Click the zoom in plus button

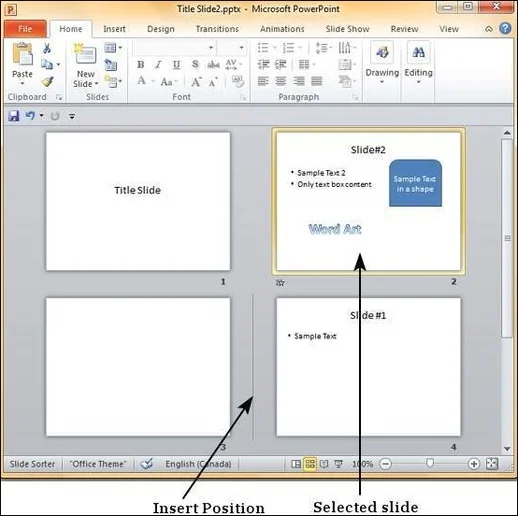pos(473,464)
